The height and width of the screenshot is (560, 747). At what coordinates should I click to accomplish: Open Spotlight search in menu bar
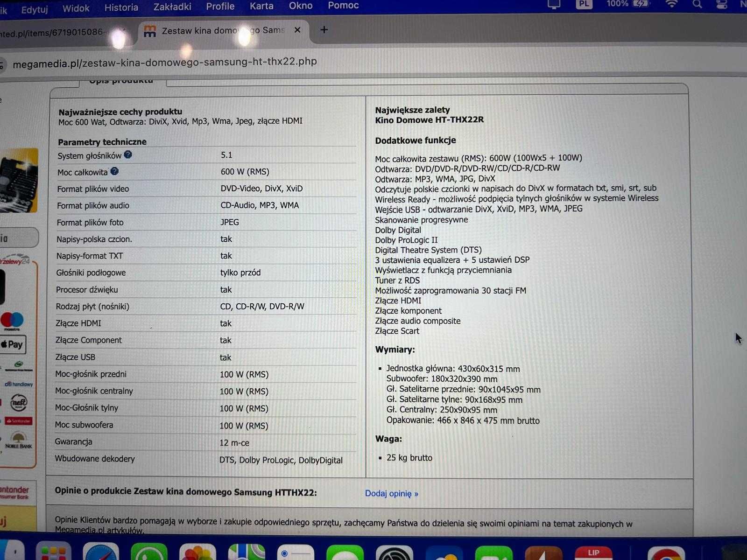(697, 5)
